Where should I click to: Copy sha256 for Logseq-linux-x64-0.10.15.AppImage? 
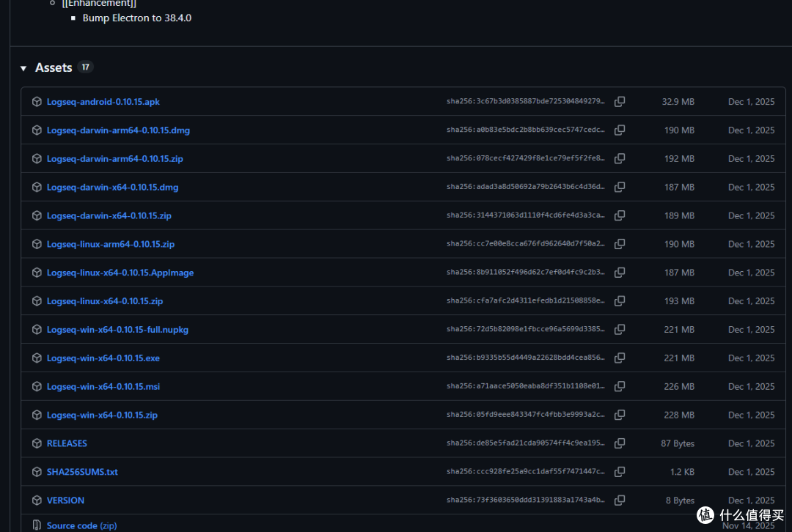620,273
